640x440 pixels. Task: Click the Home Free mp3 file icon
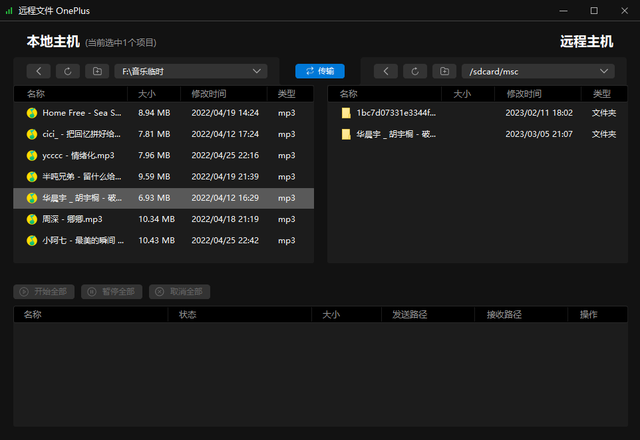coord(32,113)
